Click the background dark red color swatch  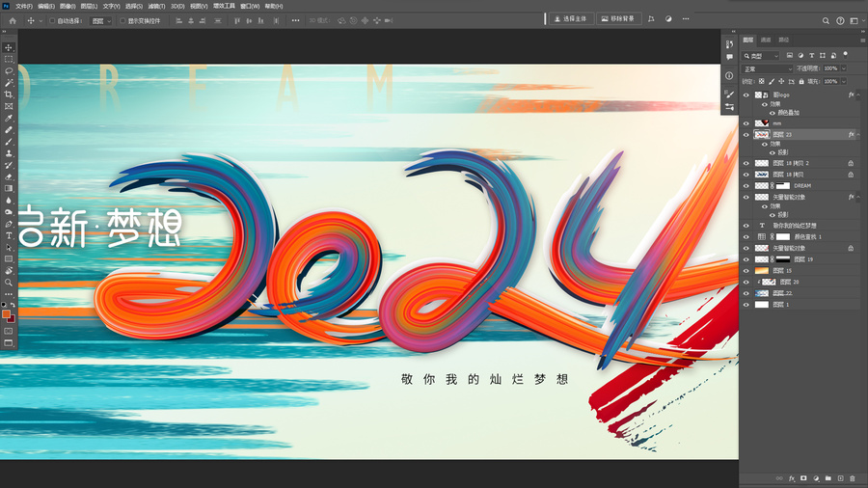[x=12, y=319]
